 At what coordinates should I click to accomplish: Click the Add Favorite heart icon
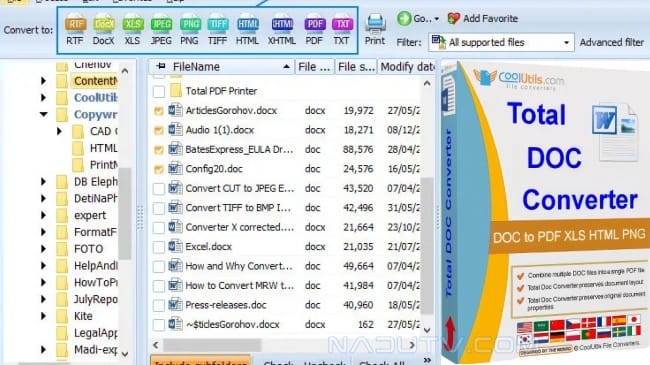pos(454,18)
